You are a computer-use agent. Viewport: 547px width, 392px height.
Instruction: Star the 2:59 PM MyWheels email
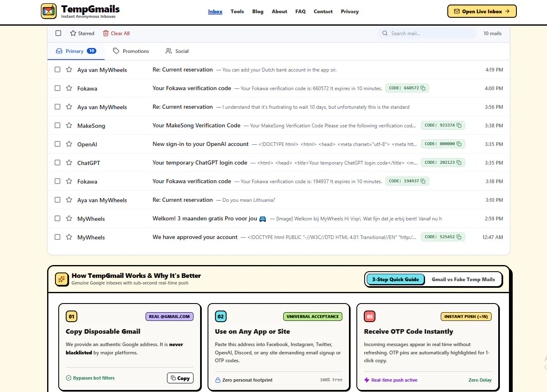[69, 218]
